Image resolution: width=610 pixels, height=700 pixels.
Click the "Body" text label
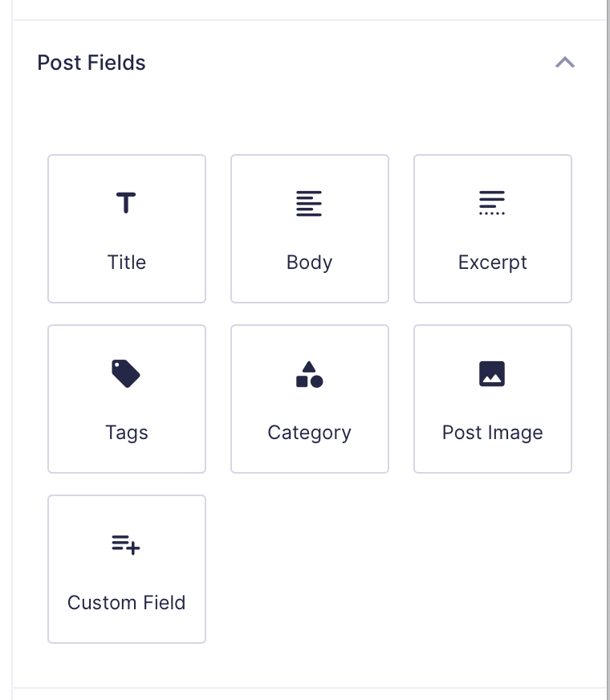coord(309,262)
